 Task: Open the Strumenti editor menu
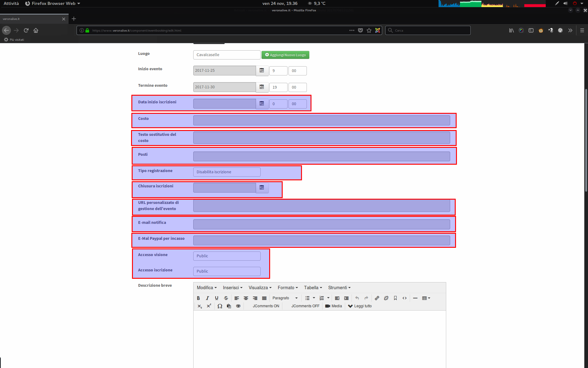click(339, 288)
